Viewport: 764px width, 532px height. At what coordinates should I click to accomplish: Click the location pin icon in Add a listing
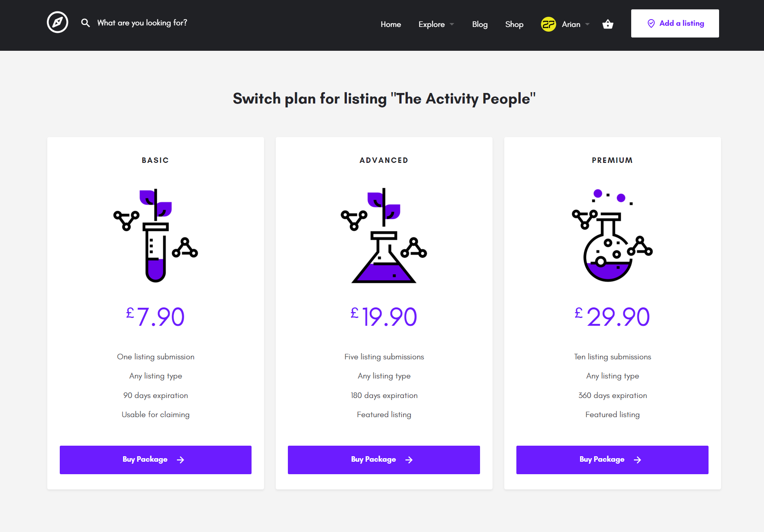pyautogui.click(x=651, y=23)
